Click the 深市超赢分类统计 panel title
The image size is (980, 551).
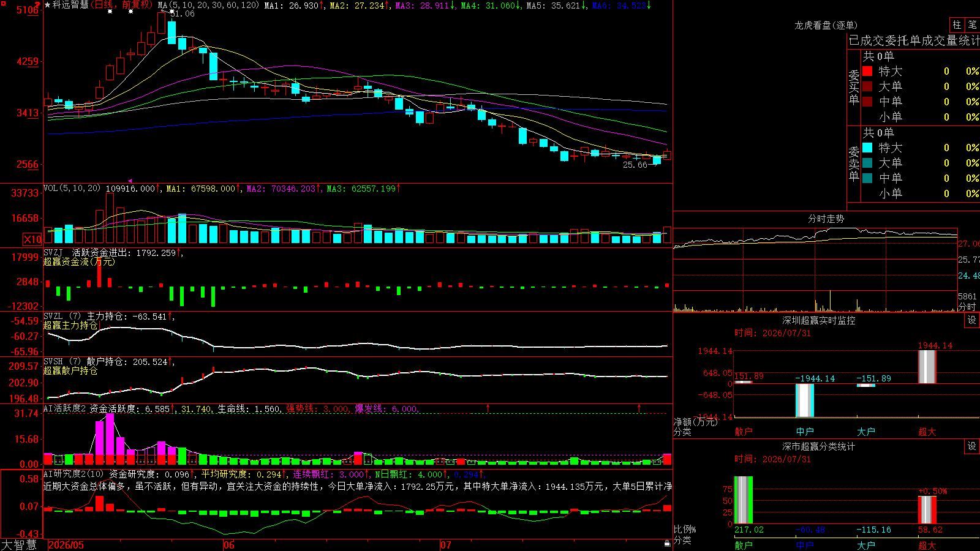818,446
